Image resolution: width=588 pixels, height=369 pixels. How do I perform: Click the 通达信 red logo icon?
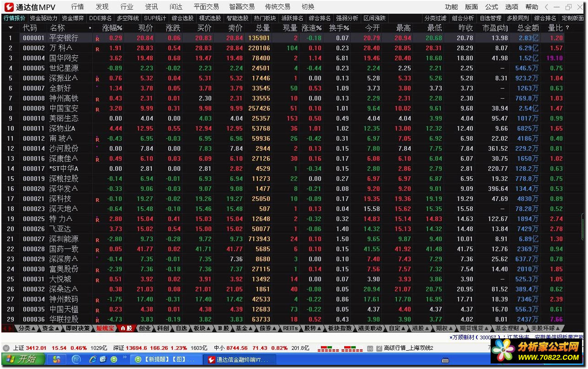click(x=9, y=7)
